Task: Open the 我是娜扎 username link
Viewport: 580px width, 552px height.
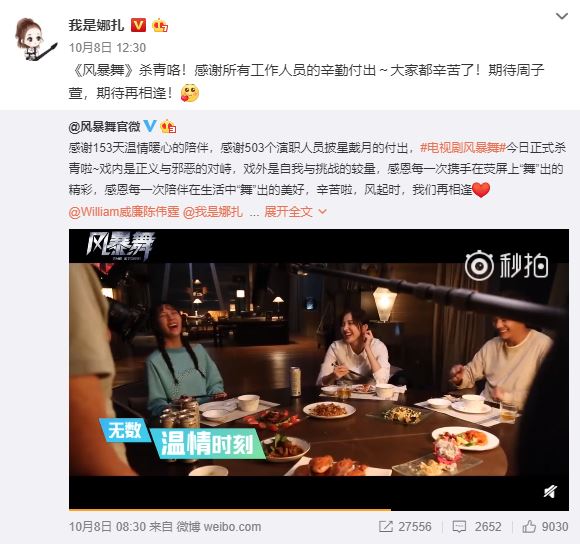Action: point(96,25)
